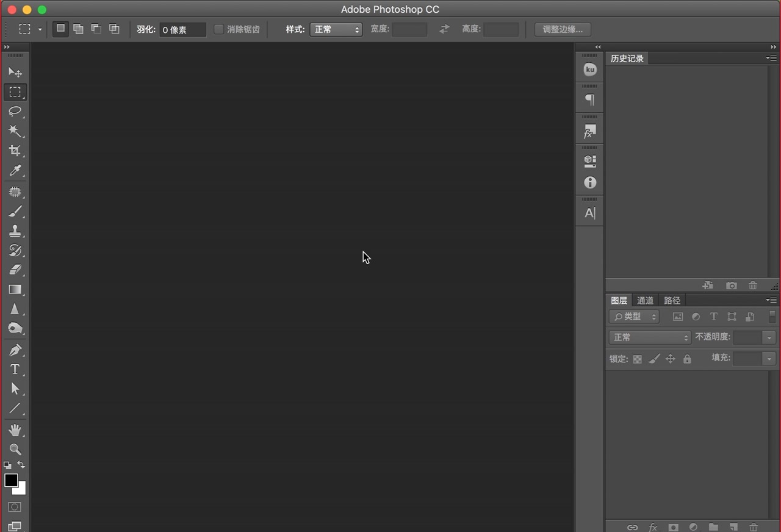Viewport: 781px width, 532px height.
Task: Select the Path Selection tool
Action: tap(15, 389)
